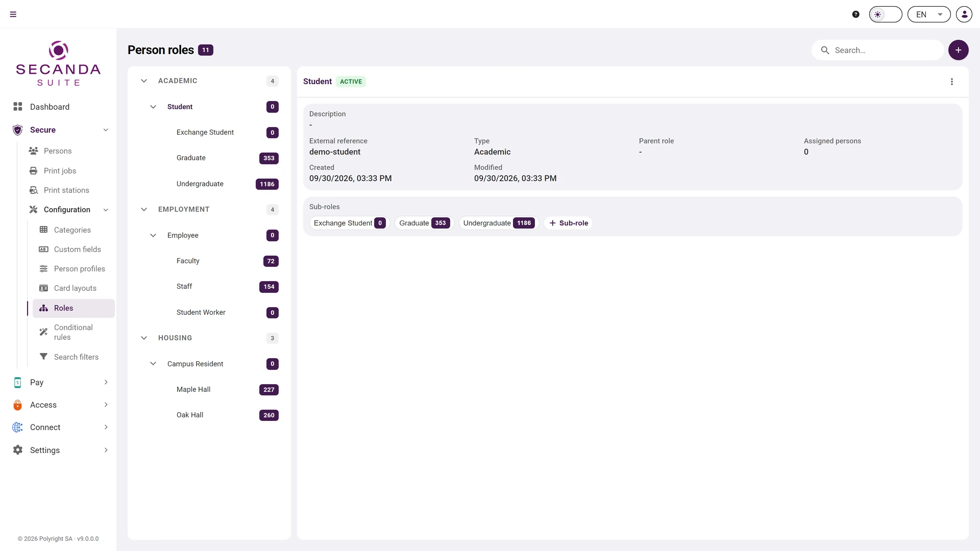Open the user account avatar icon
The image size is (980, 551).
pyautogui.click(x=964, y=14)
